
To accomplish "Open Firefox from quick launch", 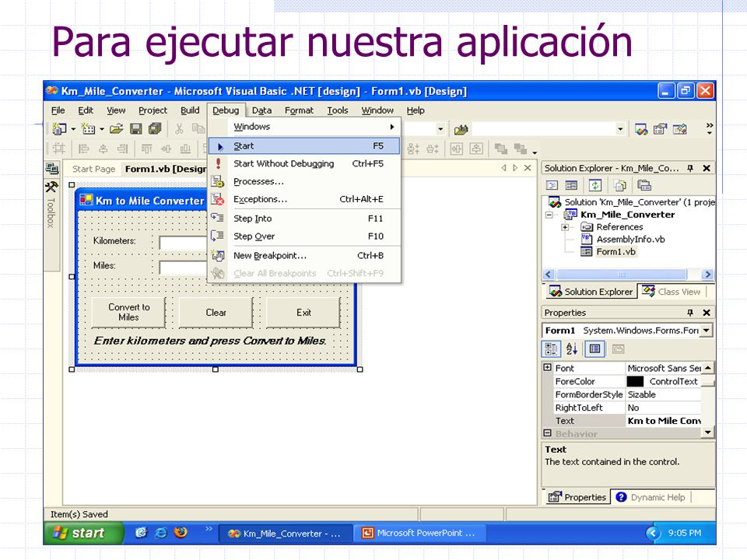I will click(x=181, y=532).
